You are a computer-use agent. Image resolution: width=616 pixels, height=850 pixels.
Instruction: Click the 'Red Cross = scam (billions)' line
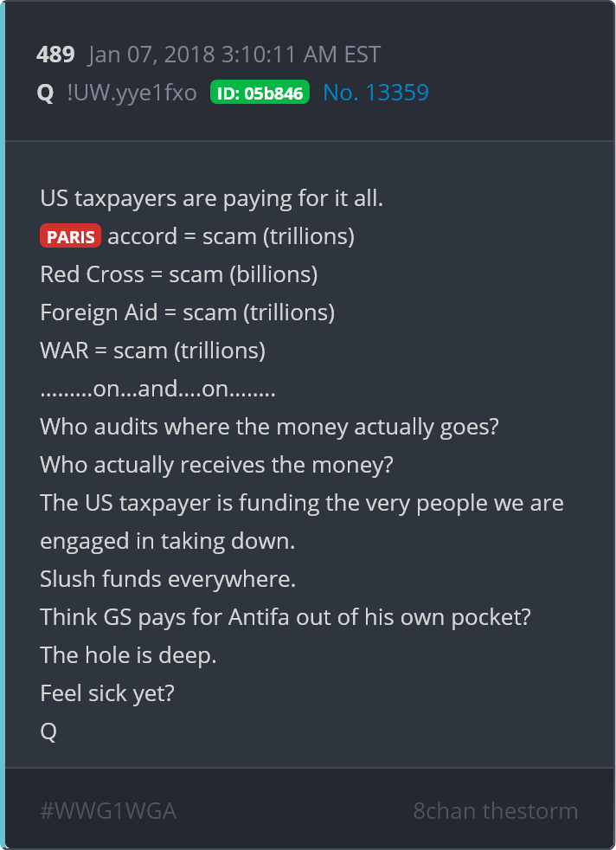[179, 275]
